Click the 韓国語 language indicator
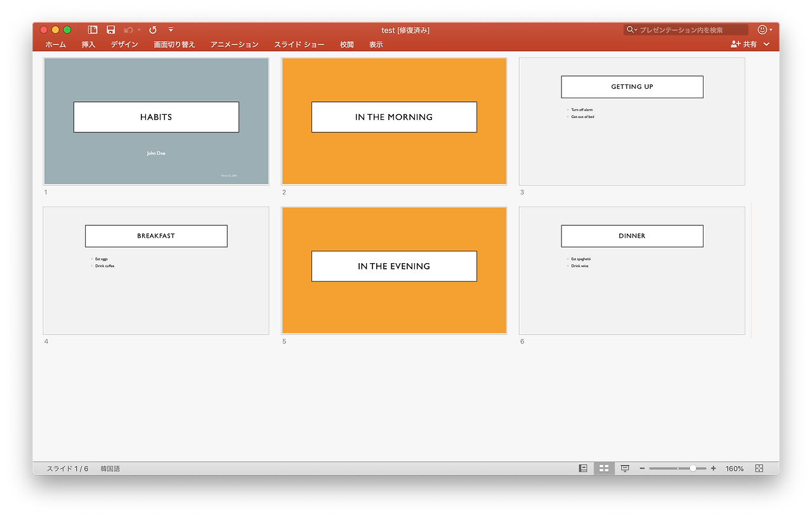The width and height of the screenshot is (812, 518). pos(110,469)
